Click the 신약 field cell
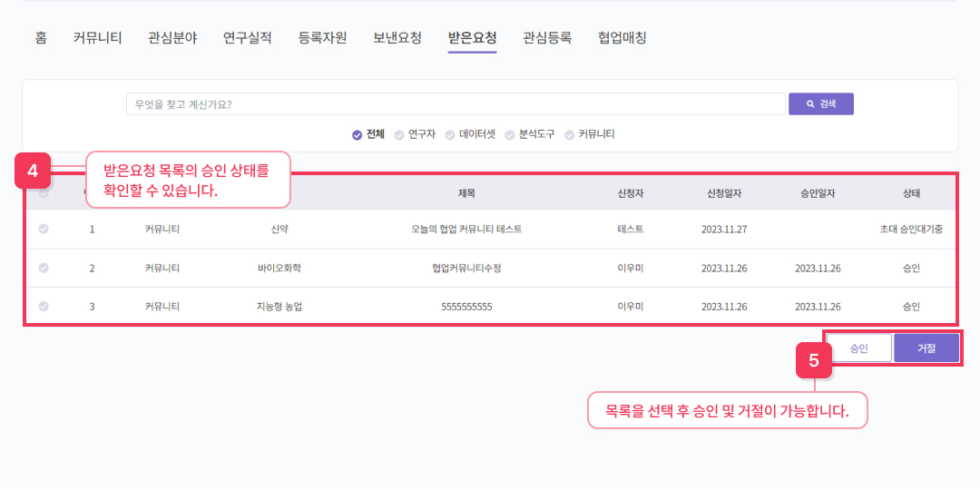 tap(279, 230)
